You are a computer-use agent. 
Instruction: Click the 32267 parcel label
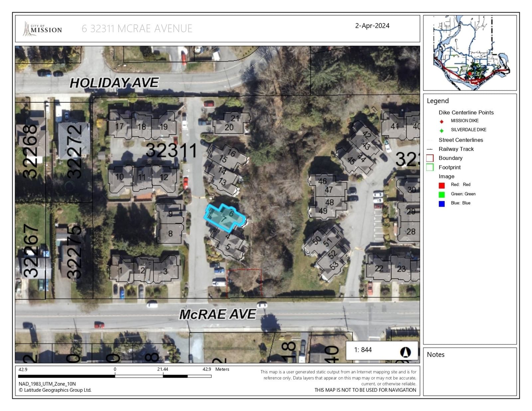(x=31, y=251)
